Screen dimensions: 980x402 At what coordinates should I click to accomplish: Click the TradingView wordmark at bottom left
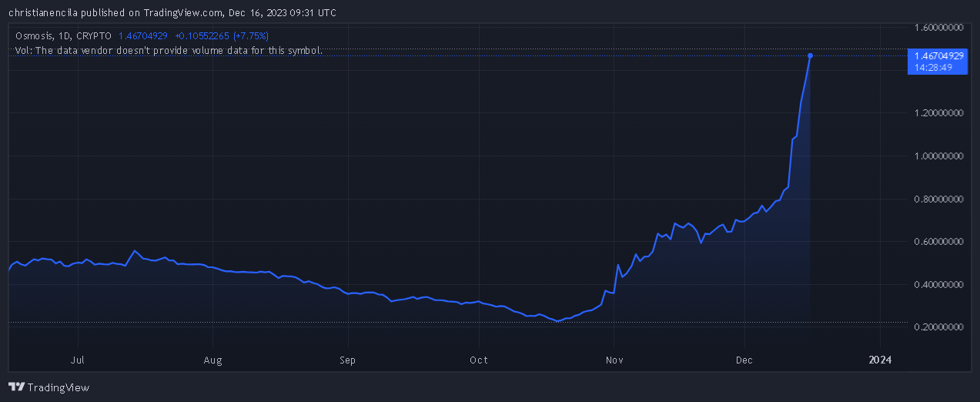click(x=59, y=387)
